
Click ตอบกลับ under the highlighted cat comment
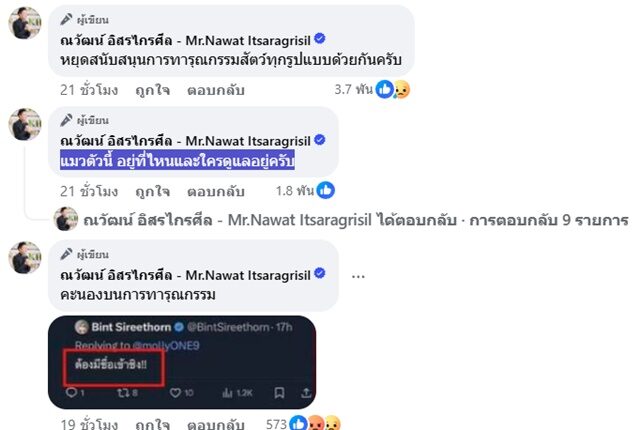point(216,191)
